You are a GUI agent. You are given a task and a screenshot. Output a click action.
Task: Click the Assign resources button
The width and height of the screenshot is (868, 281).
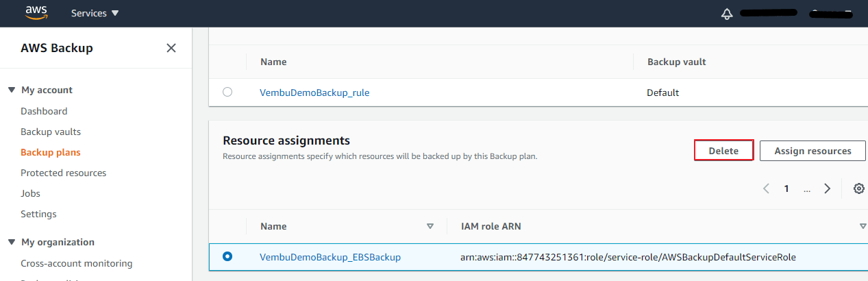click(x=813, y=151)
